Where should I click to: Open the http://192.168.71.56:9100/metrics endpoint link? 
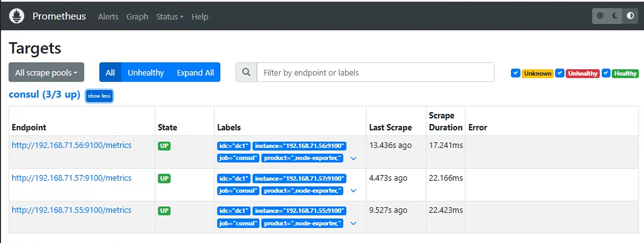point(71,145)
